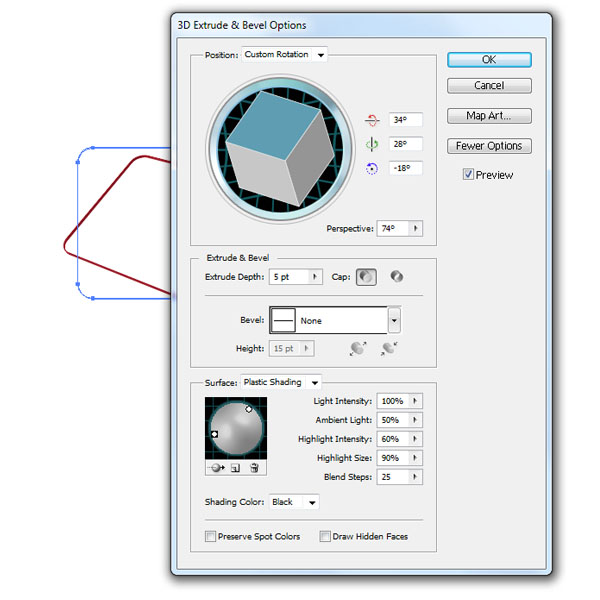
Task: Click the -18° Z rotation field
Action: tap(406, 168)
